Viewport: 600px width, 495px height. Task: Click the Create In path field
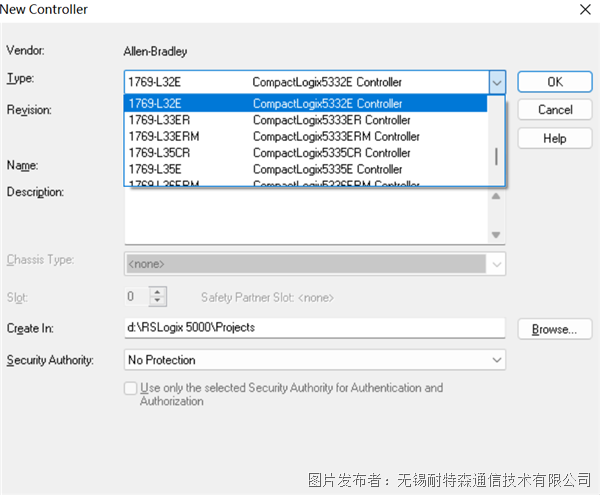tap(315, 328)
